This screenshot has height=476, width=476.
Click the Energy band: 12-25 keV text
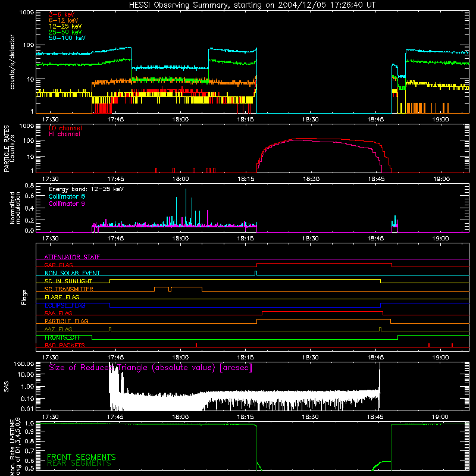(86, 189)
